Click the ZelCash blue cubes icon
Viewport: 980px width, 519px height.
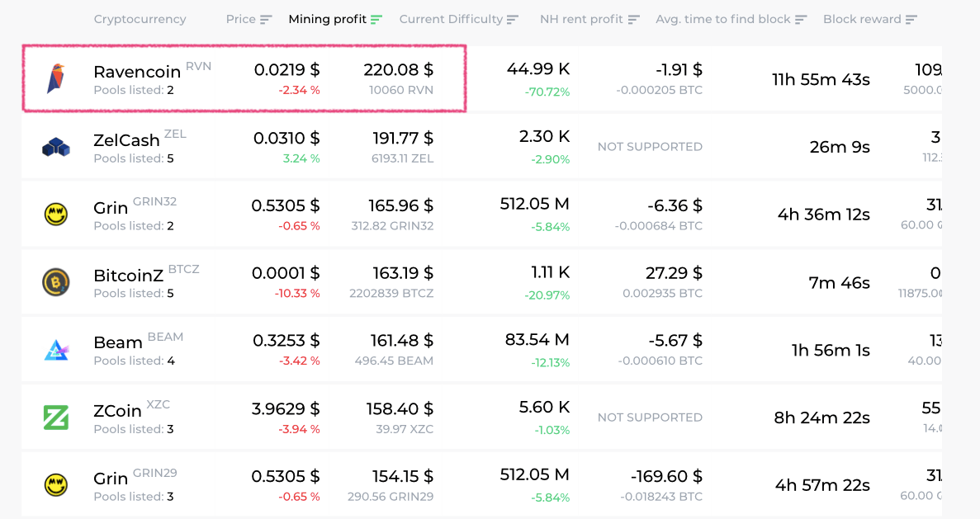[x=56, y=147]
